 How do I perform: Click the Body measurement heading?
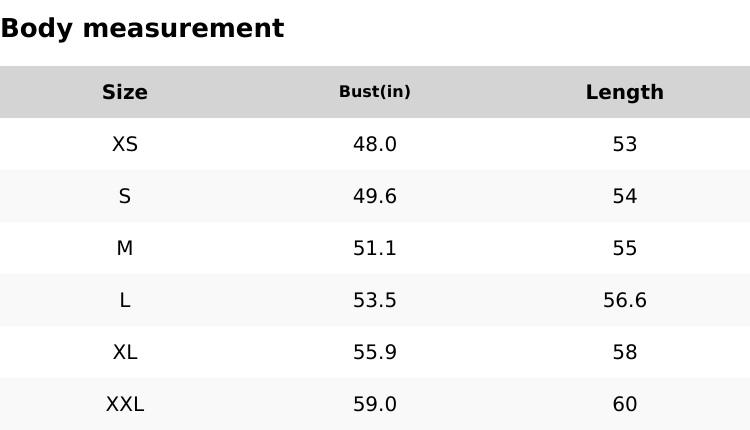(142, 28)
